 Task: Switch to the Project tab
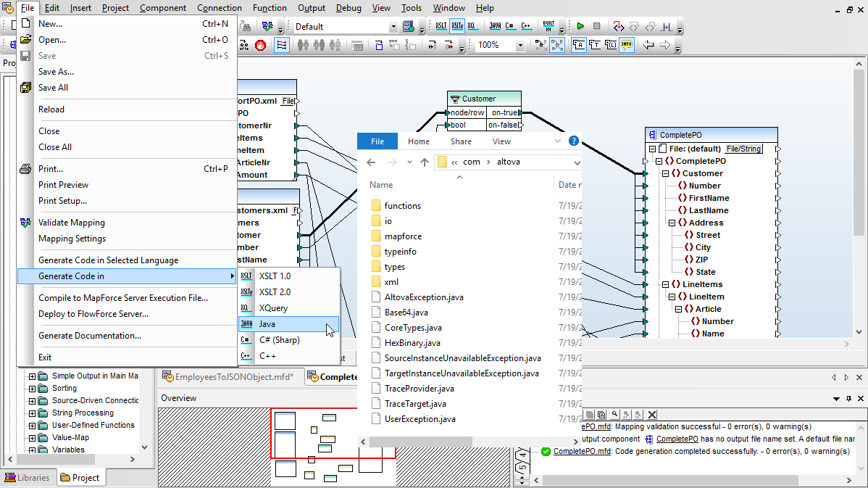(80, 477)
